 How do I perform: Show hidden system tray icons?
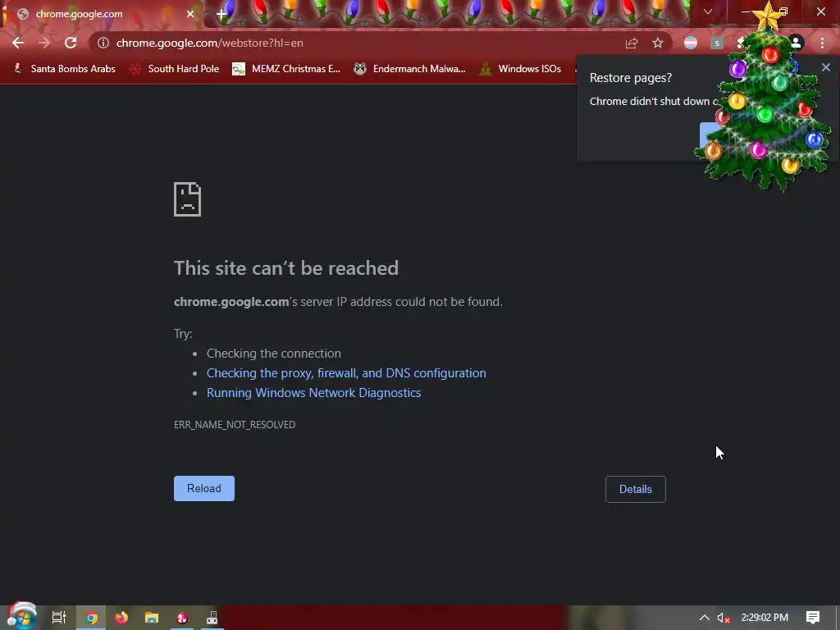click(x=705, y=618)
